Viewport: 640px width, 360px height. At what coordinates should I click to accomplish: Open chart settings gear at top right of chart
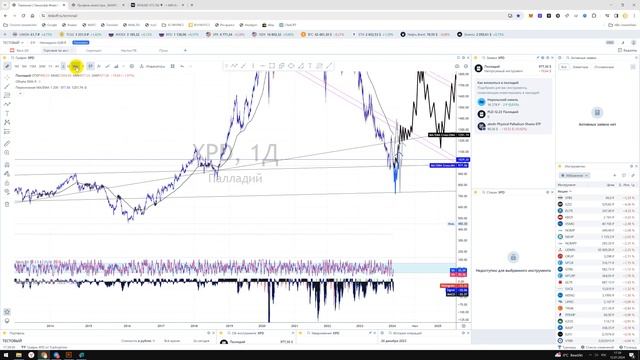466,66
